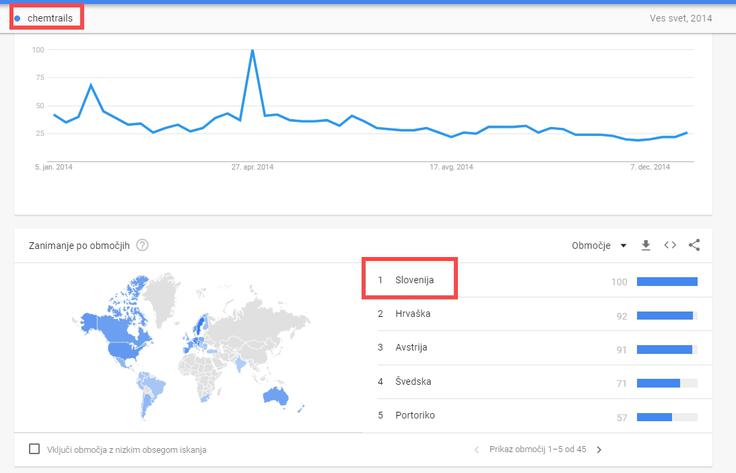Open help icon beside Zanimanje po območjih

coord(142,245)
